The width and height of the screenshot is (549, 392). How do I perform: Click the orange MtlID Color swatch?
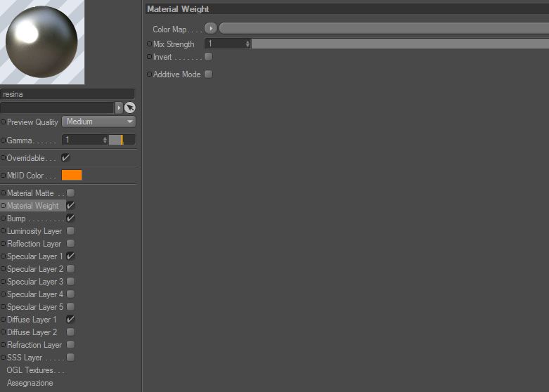pyautogui.click(x=72, y=175)
